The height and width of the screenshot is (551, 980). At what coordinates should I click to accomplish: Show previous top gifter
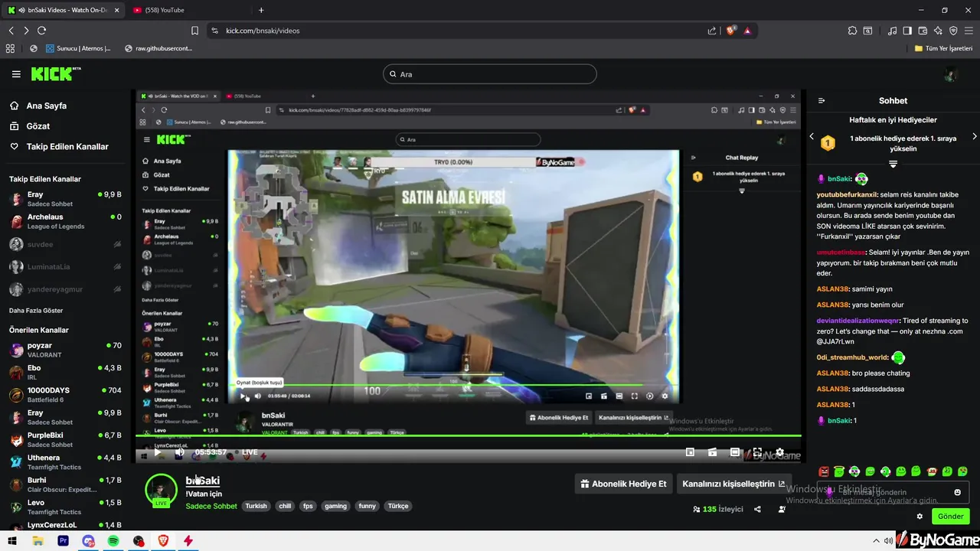click(x=812, y=136)
